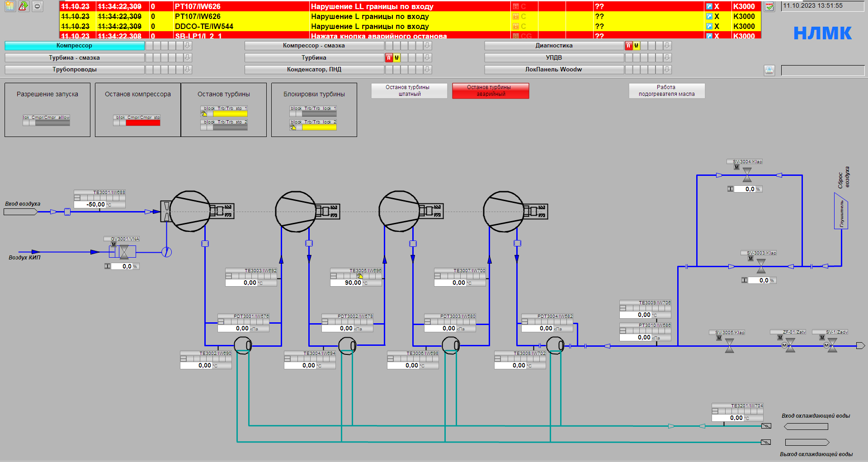Expand the down arrow next to Трубопроводы
This screenshot has width=868, height=462.
[x=188, y=69]
